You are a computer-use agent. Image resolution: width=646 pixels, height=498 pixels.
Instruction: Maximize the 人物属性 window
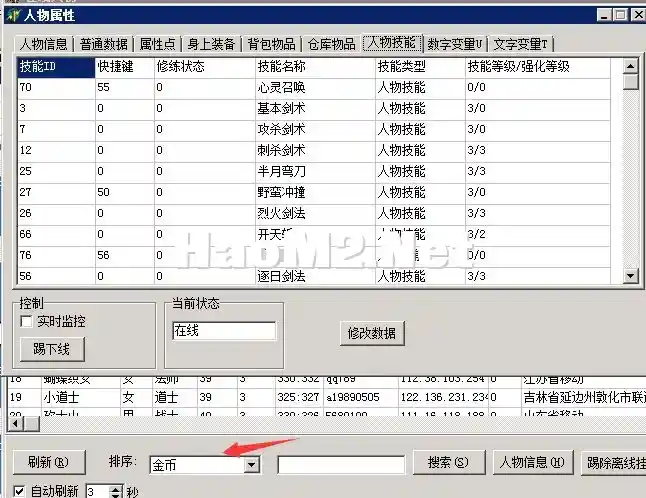click(620, 15)
